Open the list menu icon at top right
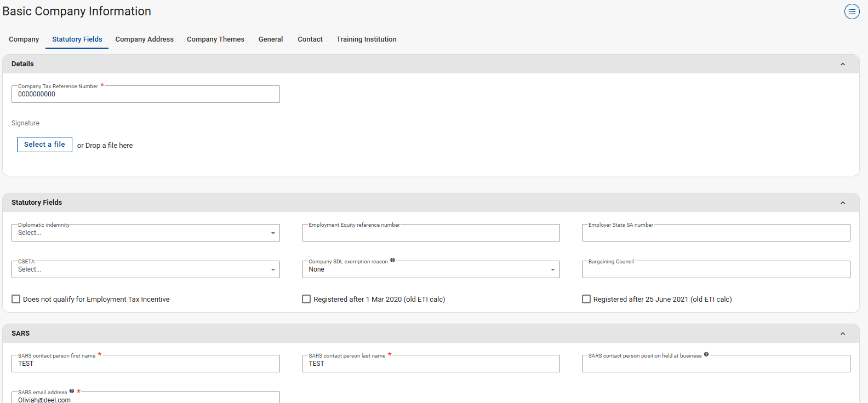Viewport: 868px width, 403px height. [x=852, y=11]
